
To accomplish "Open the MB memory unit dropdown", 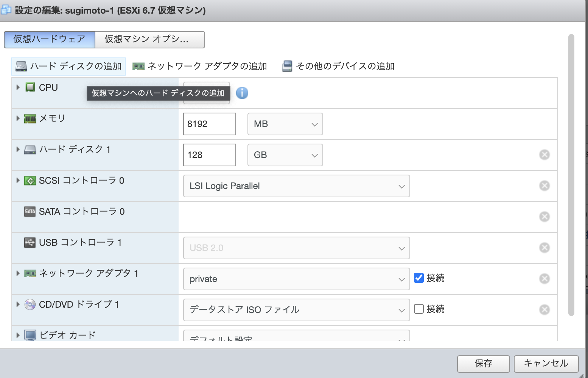I will pos(285,124).
